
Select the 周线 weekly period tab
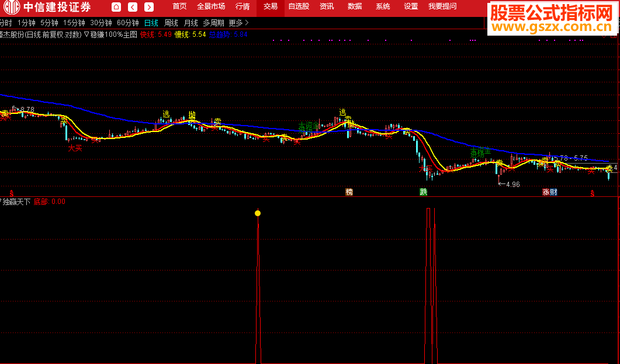pos(171,23)
